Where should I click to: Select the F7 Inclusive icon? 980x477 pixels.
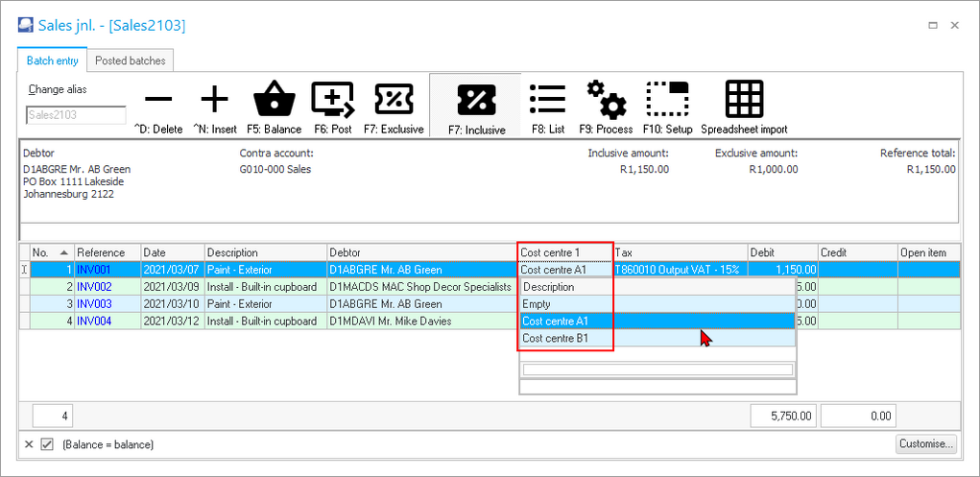(x=476, y=100)
